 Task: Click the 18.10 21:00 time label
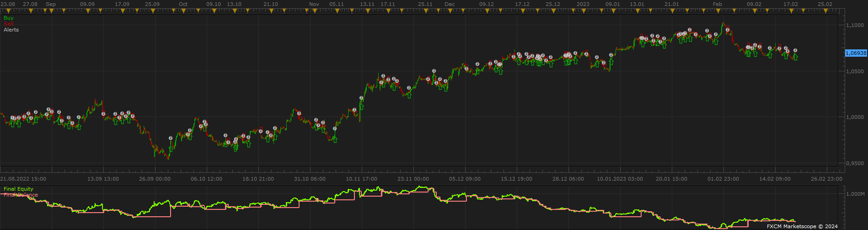(x=258, y=179)
